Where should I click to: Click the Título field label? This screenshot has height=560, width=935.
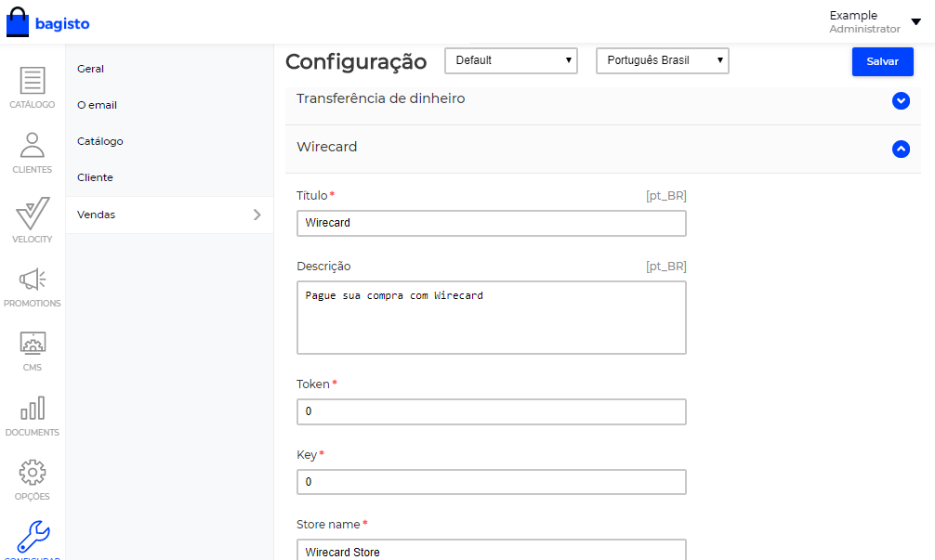click(x=312, y=195)
